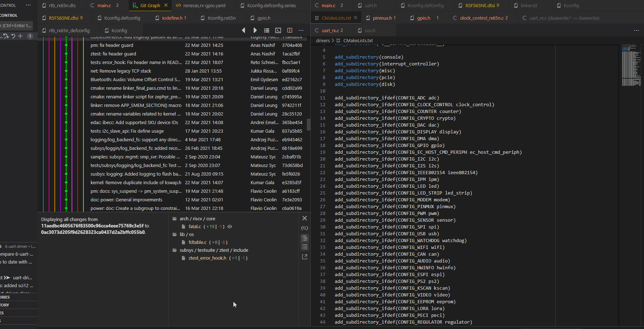Select ztest_error_hook.h in the commit files

[x=208, y=258]
